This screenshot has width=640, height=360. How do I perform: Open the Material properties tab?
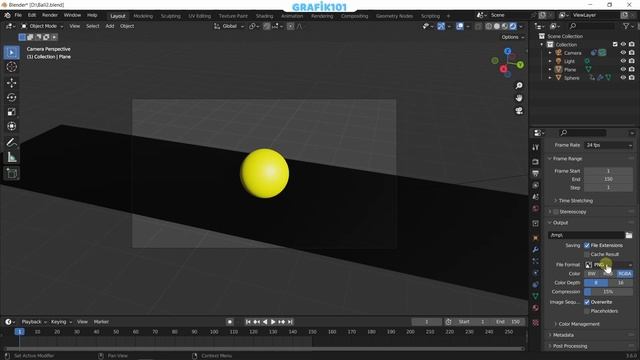pyautogui.click(x=536, y=308)
